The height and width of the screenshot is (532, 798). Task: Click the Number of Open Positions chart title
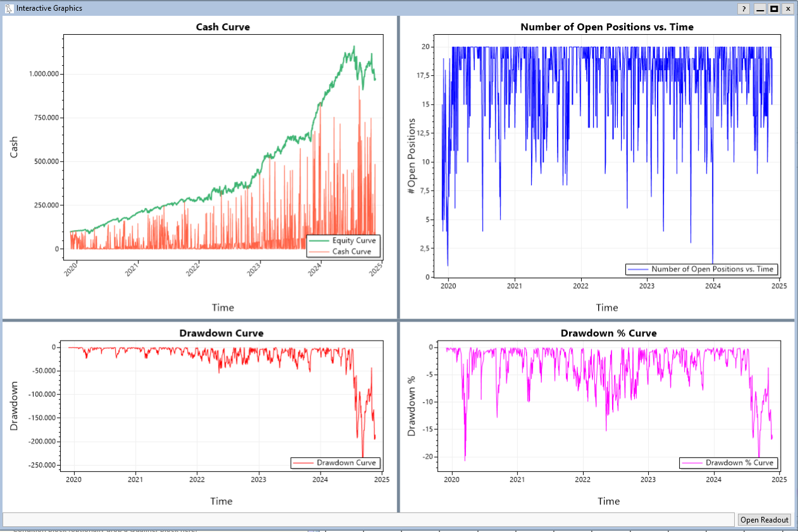[606, 27]
